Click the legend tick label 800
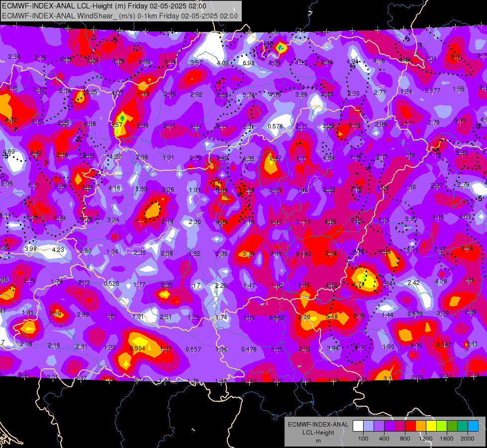Image resolution: width=487 pixels, height=448 pixels. tap(405, 439)
